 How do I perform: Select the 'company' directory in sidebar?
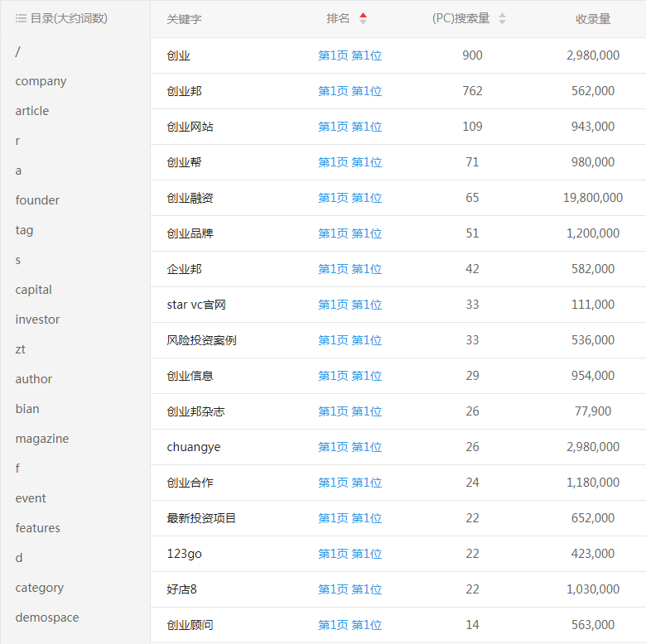point(41,81)
